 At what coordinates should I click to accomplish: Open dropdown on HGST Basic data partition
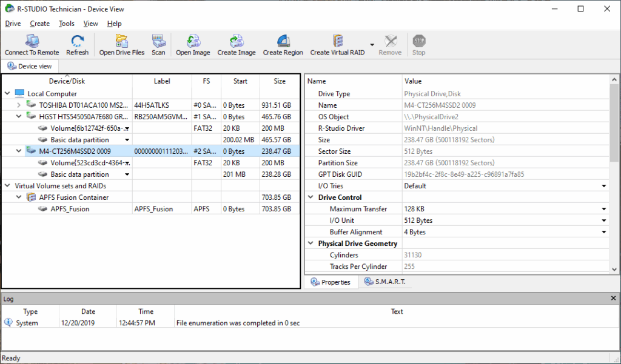pyautogui.click(x=127, y=140)
